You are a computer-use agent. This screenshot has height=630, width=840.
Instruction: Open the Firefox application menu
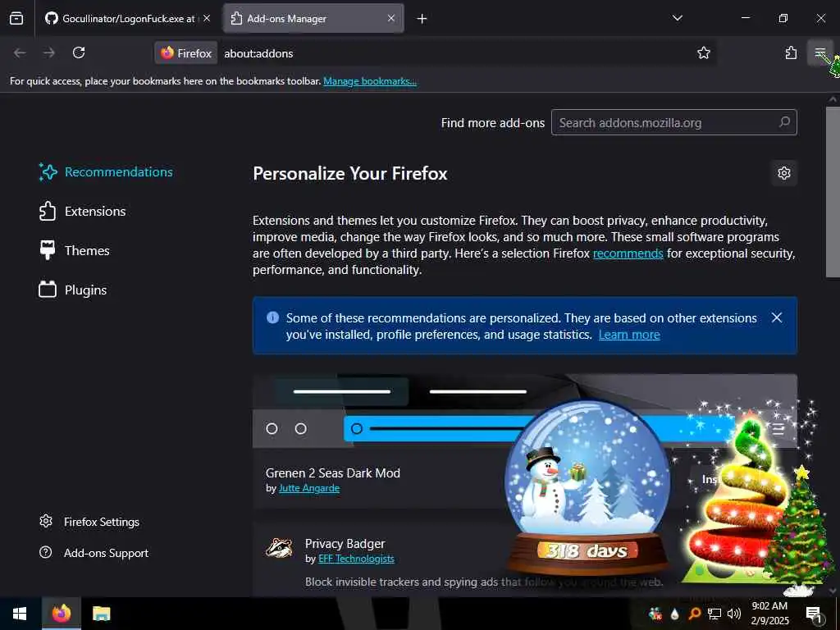point(819,52)
